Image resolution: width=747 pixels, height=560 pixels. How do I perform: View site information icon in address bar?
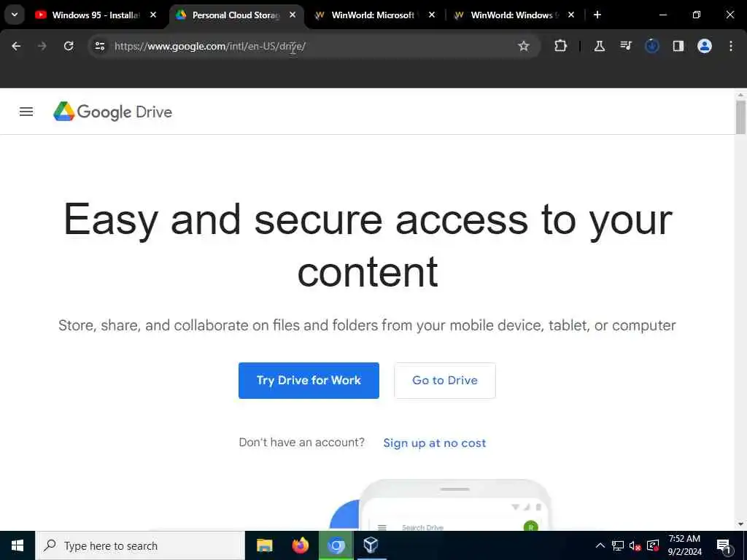[99, 46]
